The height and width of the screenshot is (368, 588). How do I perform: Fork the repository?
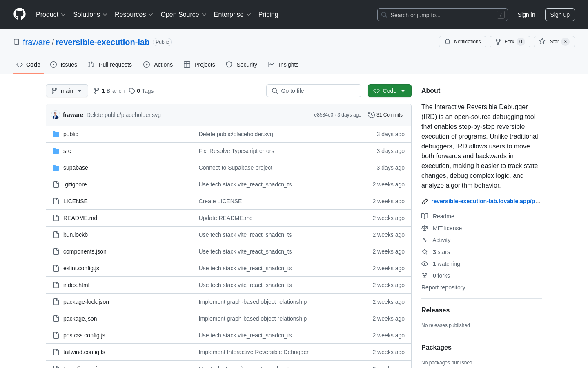tap(510, 42)
